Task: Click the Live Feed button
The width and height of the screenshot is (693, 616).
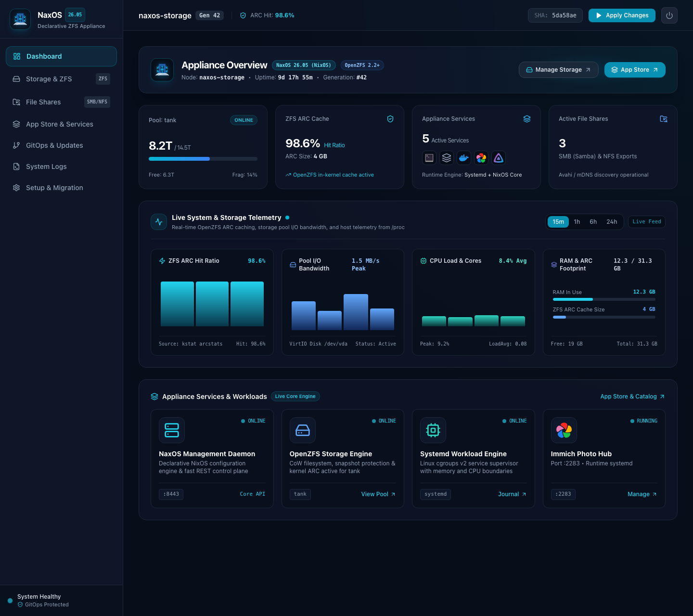Action: pyautogui.click(x=647, y=222)
